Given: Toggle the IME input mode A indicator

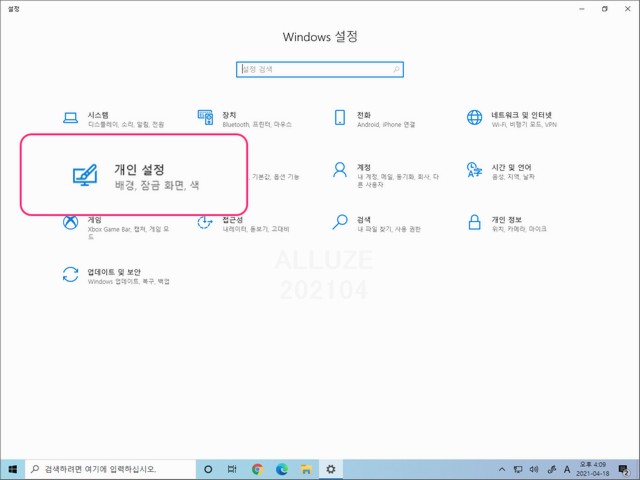Looking at the screenshot, I should (x=567, y=469).
